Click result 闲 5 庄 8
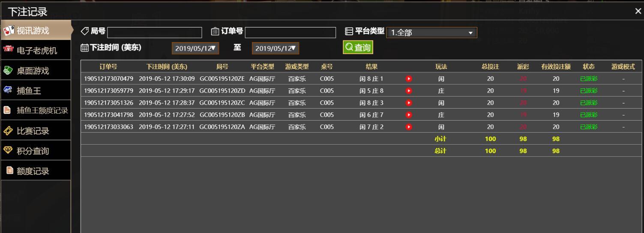644x233 pixels. (x=371, y=91)
